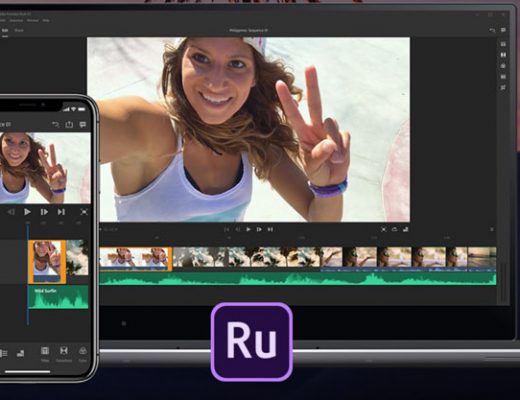Image resolution: width=520 pixels, height=400 pixels.
Task: Switch to the Share tab on the laptop
Action: [19, 31]
